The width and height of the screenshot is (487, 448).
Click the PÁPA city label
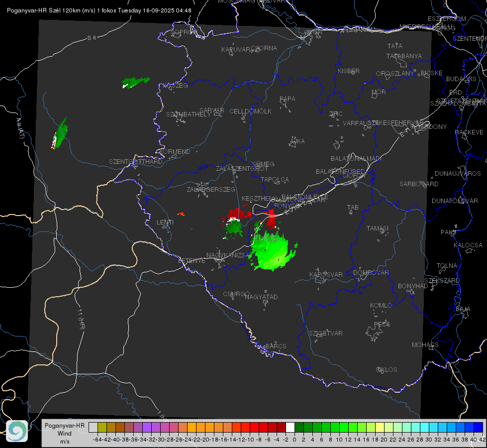(288, 99)
